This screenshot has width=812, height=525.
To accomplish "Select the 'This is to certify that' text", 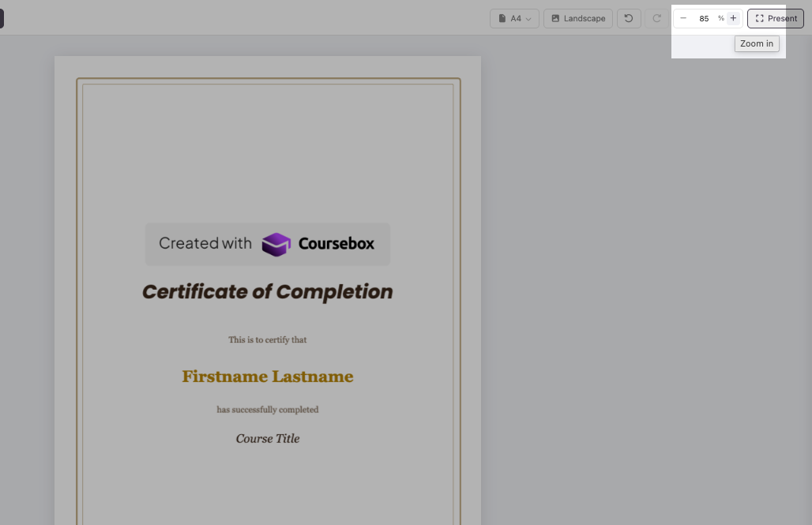I will click(267, 339).
